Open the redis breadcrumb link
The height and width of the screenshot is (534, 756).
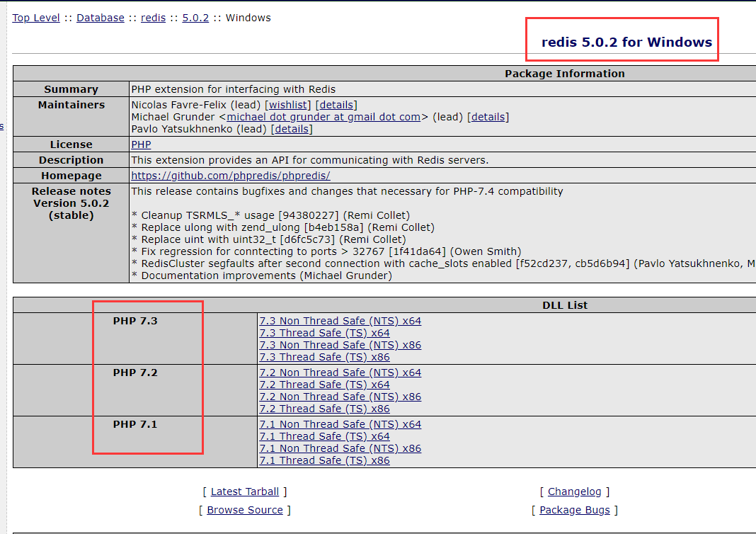tap(154, 18)
